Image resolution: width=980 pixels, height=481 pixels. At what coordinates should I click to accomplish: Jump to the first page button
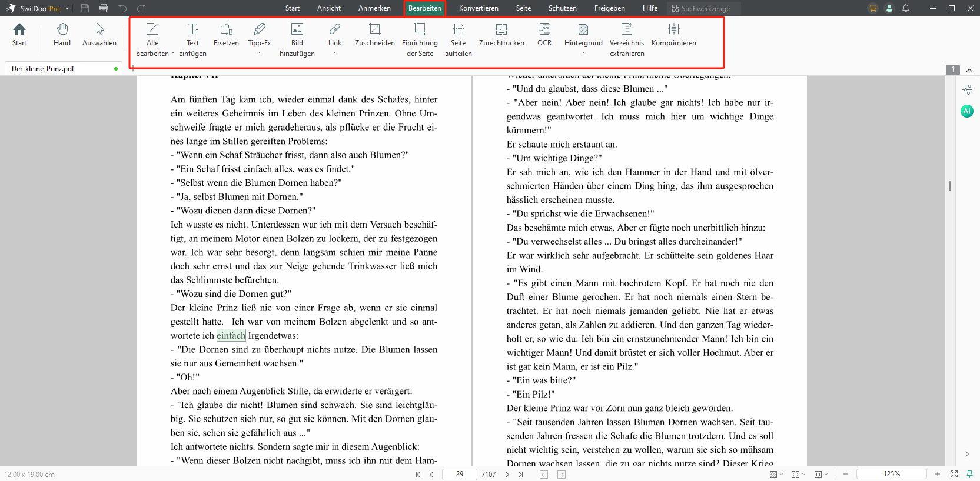coord(418,474)
